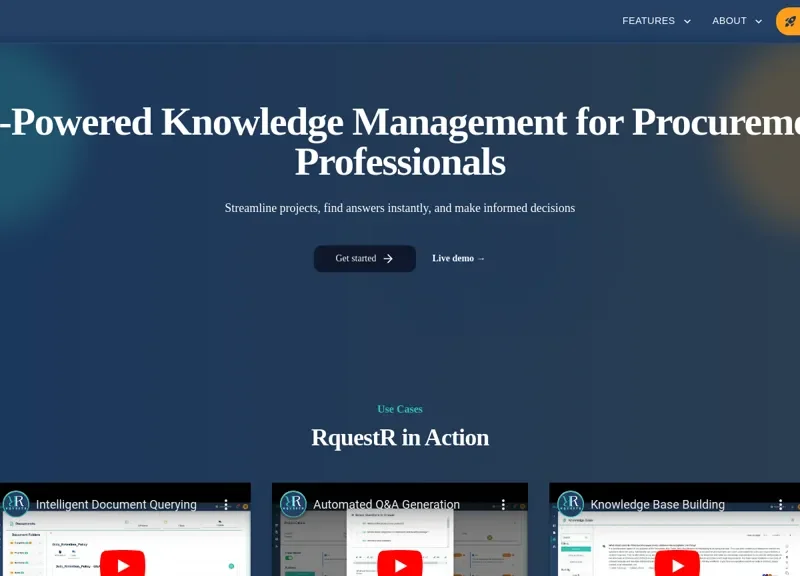Click channel logo on Automated Q&A Generation video
Viewport: 800px width, 576px height.
tap(293, 504)
